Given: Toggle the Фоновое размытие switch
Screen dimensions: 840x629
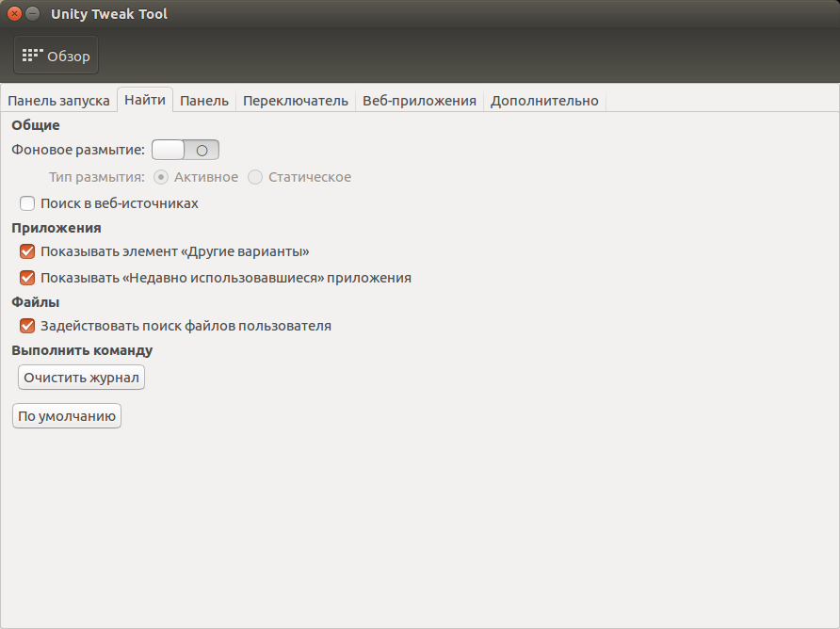Looking at the screenshot, I should point(186,150).
